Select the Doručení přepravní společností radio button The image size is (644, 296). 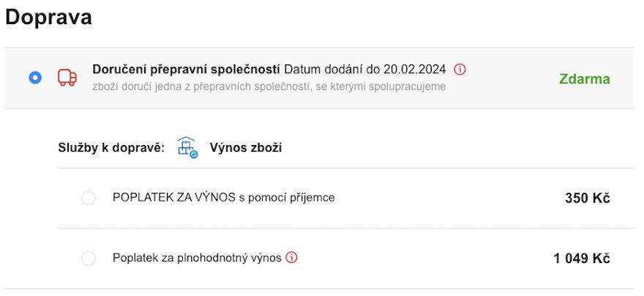(35, 77)
